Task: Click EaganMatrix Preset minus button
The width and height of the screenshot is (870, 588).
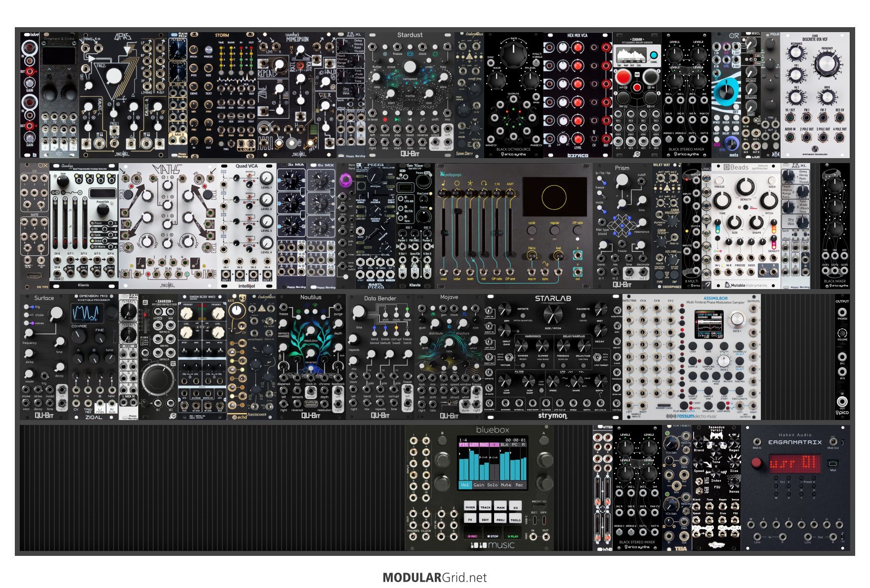Action: [x=801, y=478]
